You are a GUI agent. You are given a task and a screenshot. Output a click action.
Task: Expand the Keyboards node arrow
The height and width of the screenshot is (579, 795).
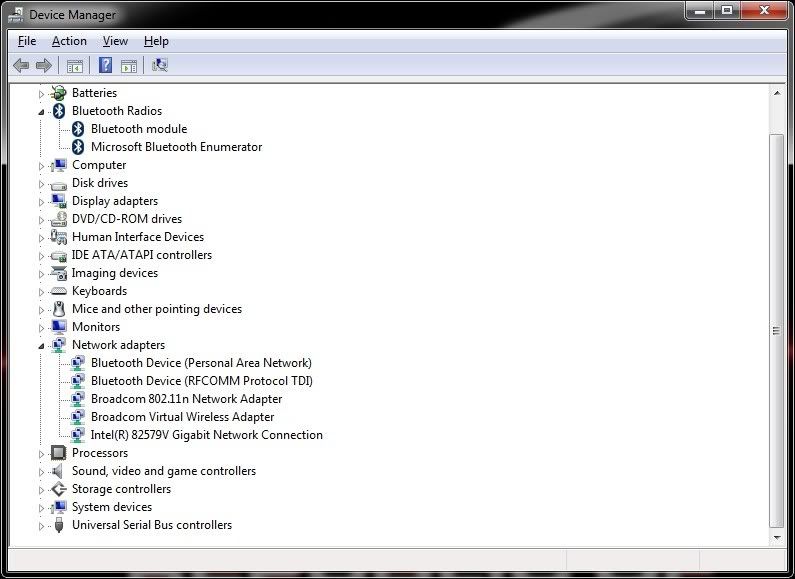coord(41,292)
